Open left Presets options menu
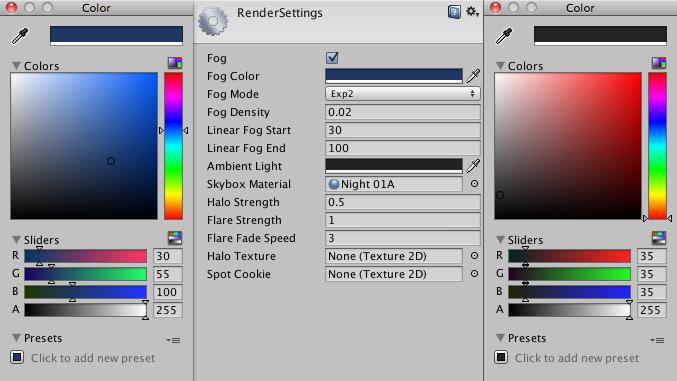Viewport: 677px width, 381px height. click(174, 340)
